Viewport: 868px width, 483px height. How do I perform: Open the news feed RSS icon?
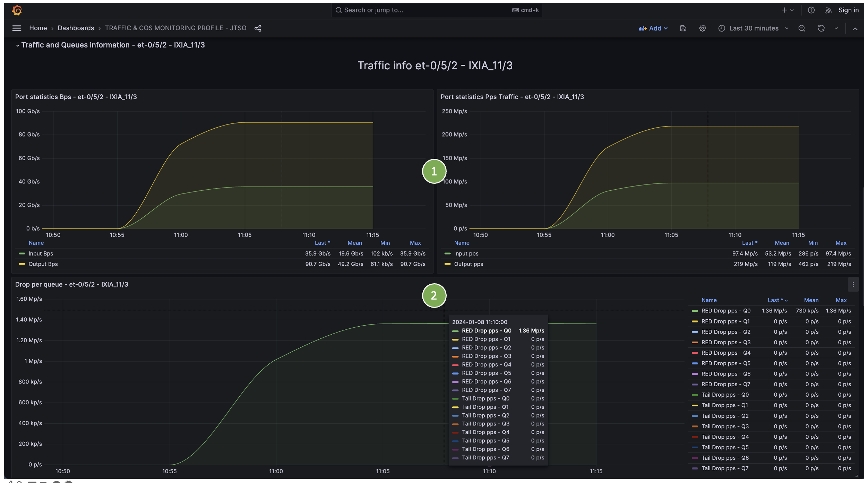click(828, 10)
